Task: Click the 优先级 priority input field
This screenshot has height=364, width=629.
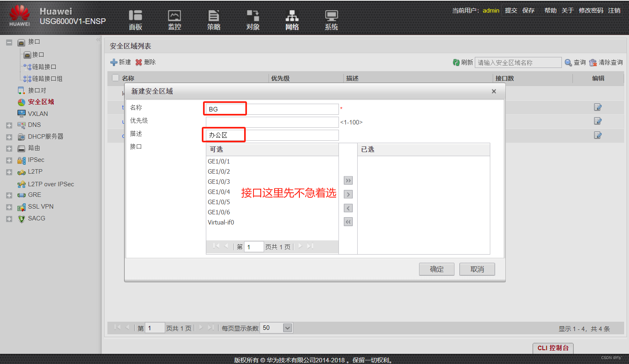Action: pos(272,122)
